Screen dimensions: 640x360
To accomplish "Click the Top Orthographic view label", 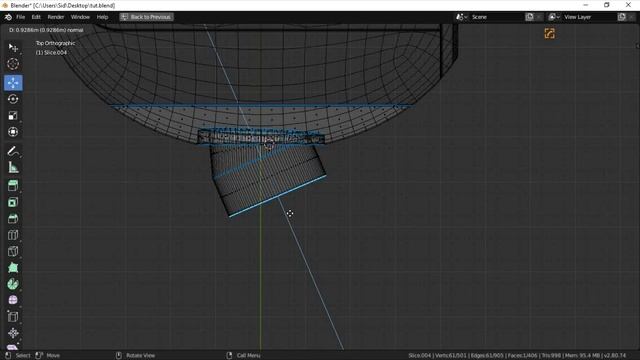I will (x=55, y=43).
